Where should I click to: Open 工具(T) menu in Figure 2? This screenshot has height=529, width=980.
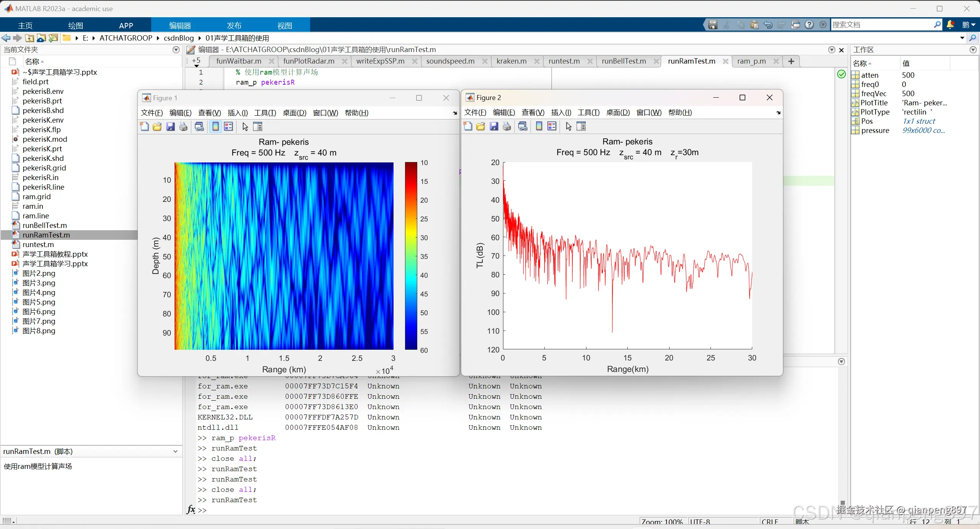588,113
